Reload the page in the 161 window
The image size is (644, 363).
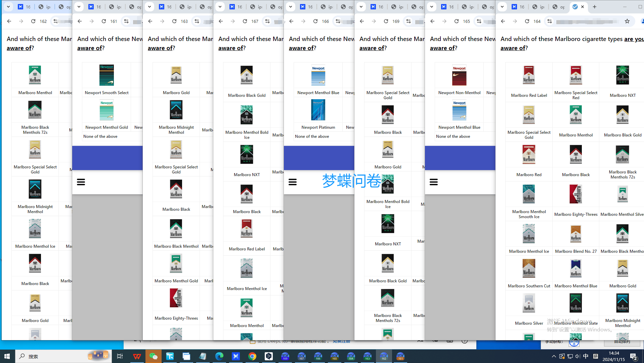[x=104, y=21]
